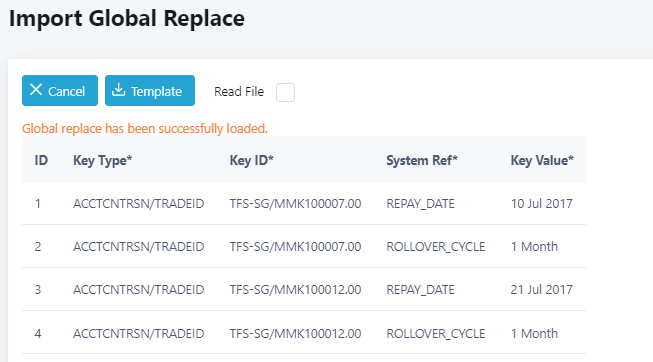Click Key ID TFS-SG/MMK100012.00 in row 3
The image size is (653, 362).
[x=295, y=290]
